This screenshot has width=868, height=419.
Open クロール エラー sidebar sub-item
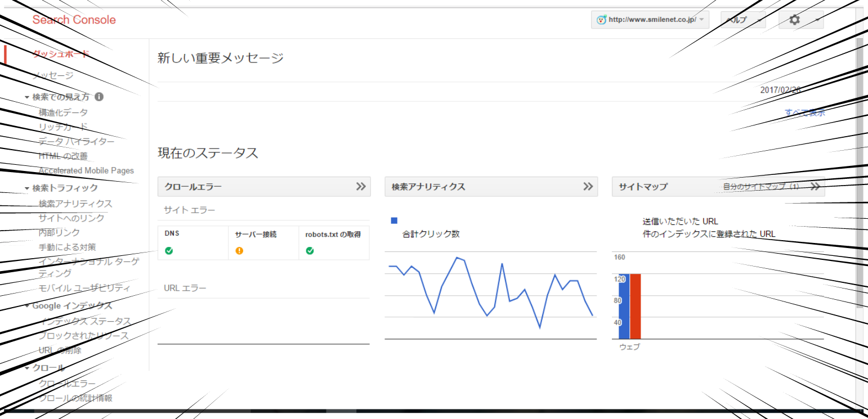pyautogui.click(x=67, y=384)
